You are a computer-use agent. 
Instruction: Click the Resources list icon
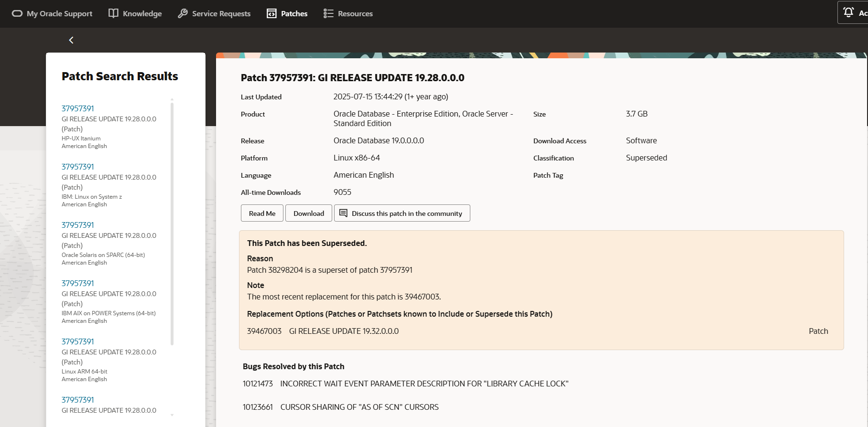(328, 13)
